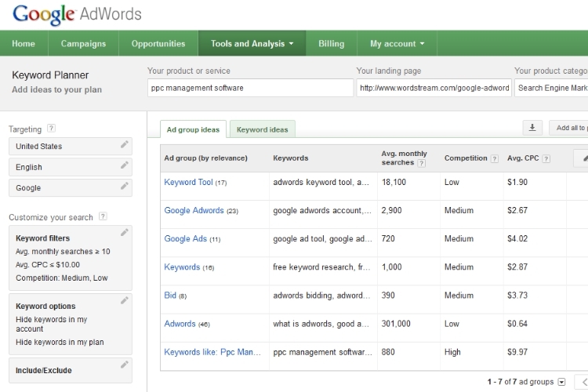Open Targeting help question mark

[51, 129]
